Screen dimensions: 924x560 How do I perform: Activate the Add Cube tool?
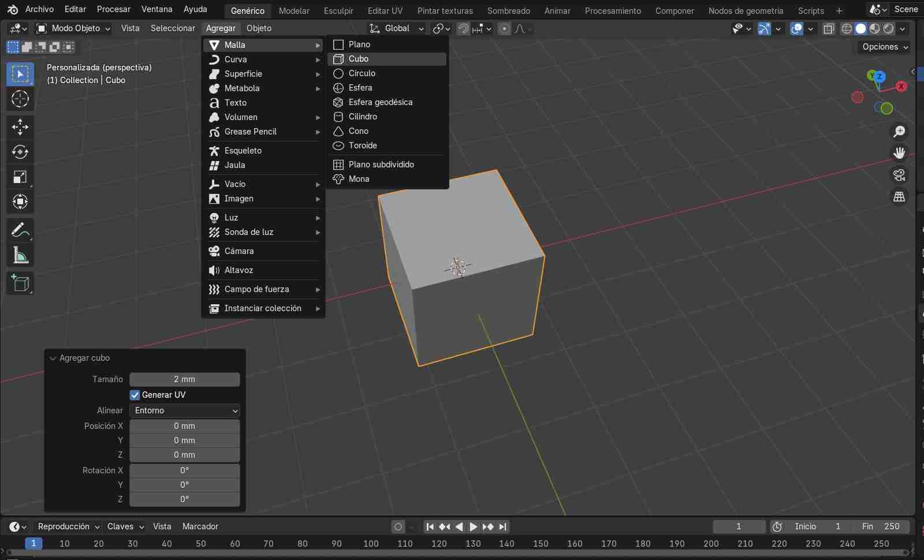(20, 283)
